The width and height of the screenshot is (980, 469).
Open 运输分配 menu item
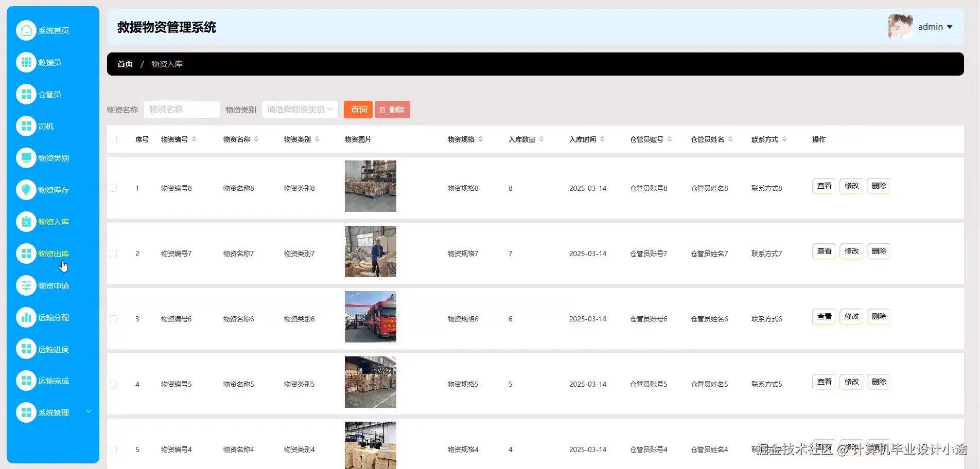tap(54, 318)
